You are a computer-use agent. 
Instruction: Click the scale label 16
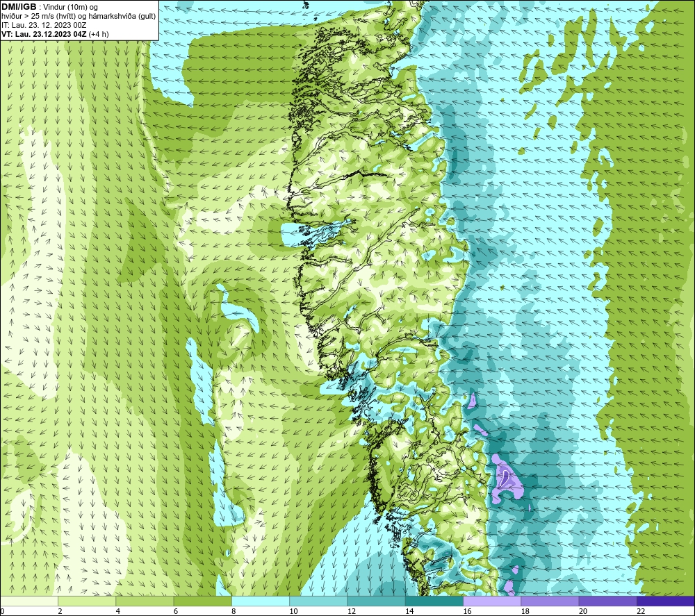[x=467, y=611]
